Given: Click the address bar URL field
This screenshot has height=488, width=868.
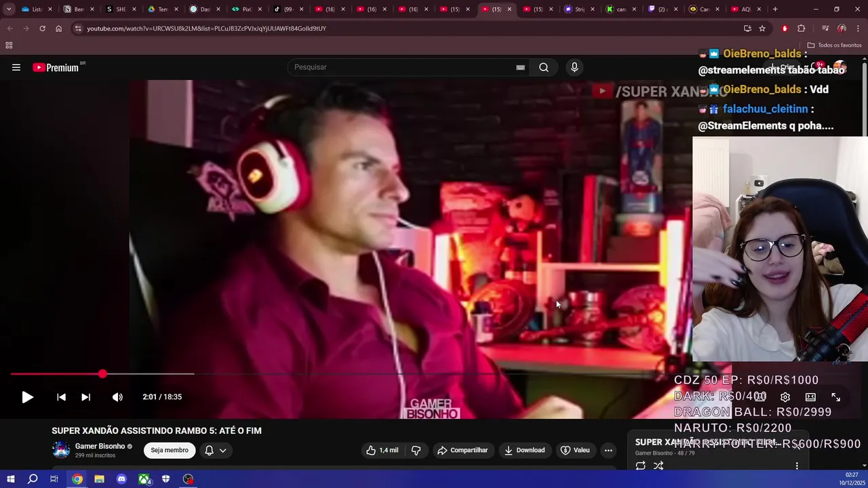Looking at the screenshot, I should pos(407,28).
